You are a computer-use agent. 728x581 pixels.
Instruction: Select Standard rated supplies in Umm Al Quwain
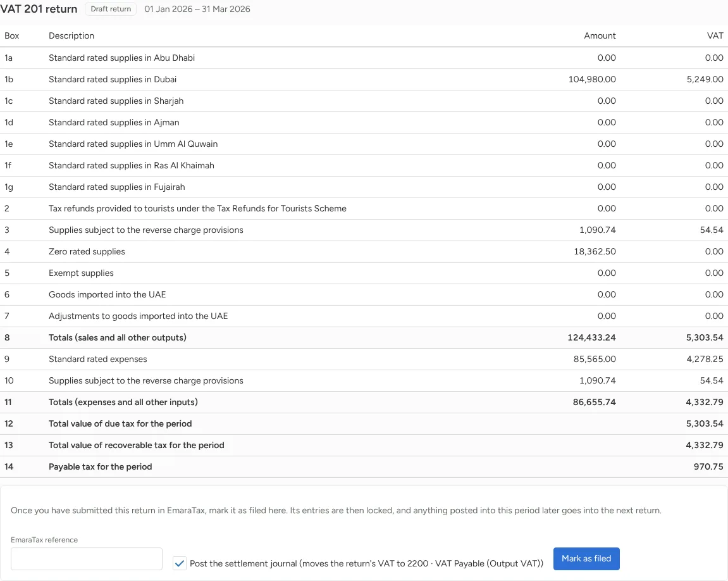(x=364, y=144)
